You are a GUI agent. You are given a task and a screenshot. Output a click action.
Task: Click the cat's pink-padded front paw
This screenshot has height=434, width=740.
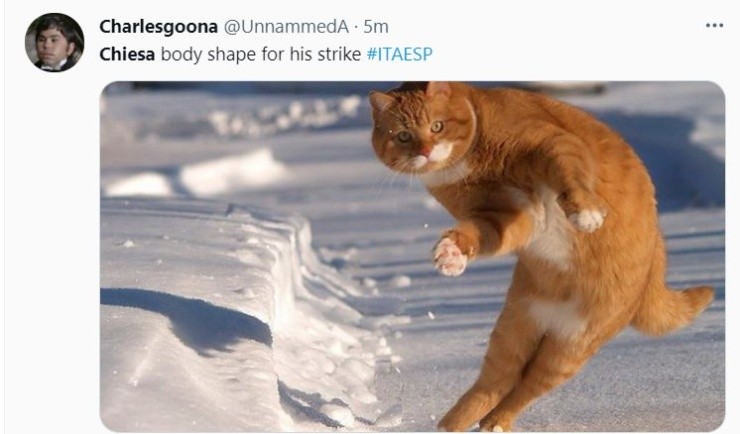coord(450,256)
